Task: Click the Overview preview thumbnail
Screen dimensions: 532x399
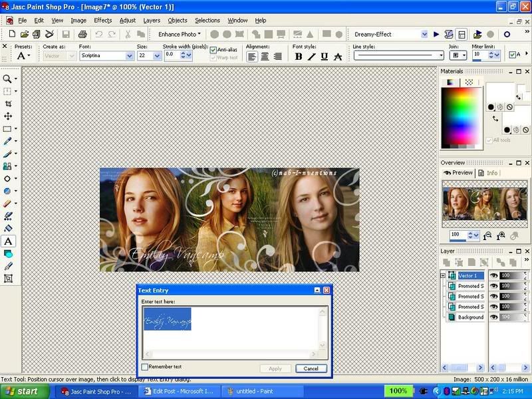Action: 485,204
